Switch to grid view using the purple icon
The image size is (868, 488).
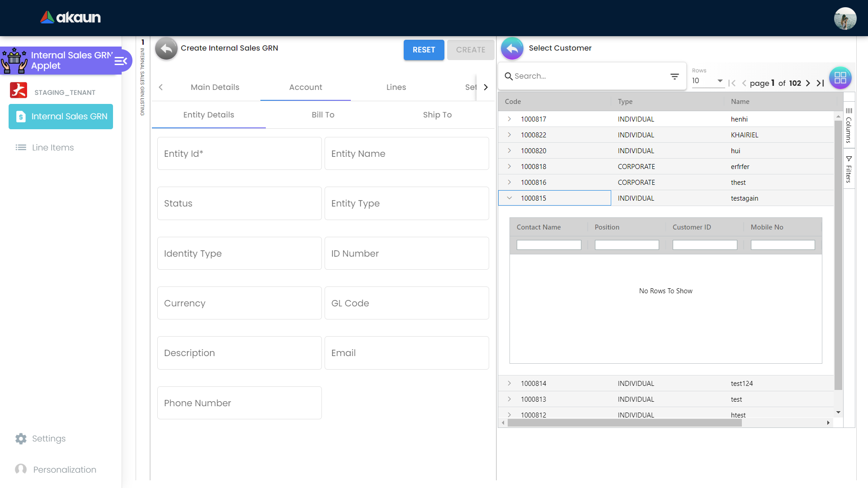(840, 78)
